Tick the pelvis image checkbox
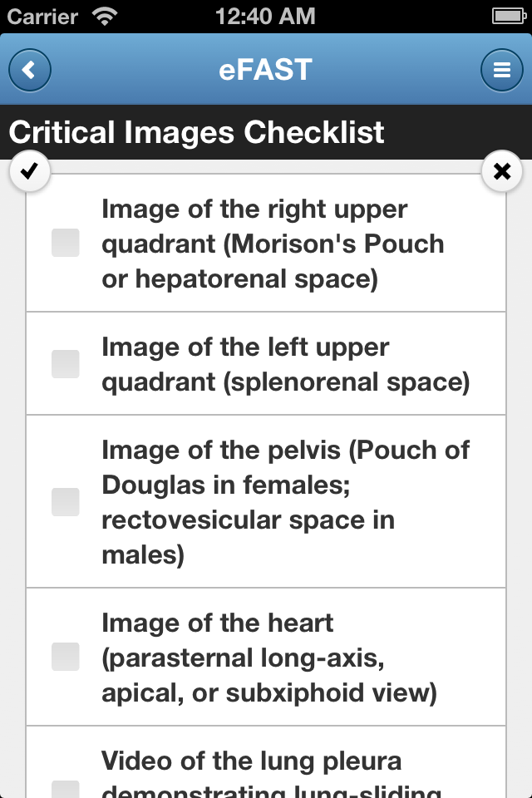 tap(66, 502)
